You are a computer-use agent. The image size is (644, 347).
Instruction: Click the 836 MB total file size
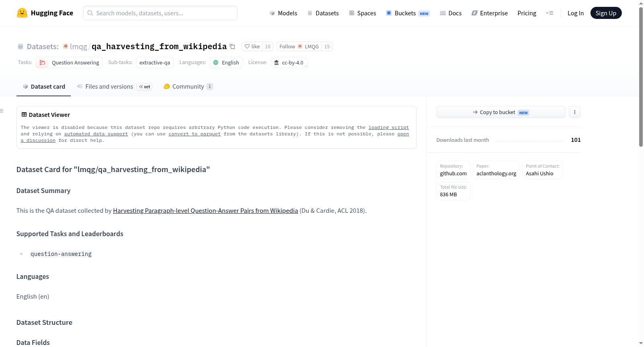coord(453,191)
